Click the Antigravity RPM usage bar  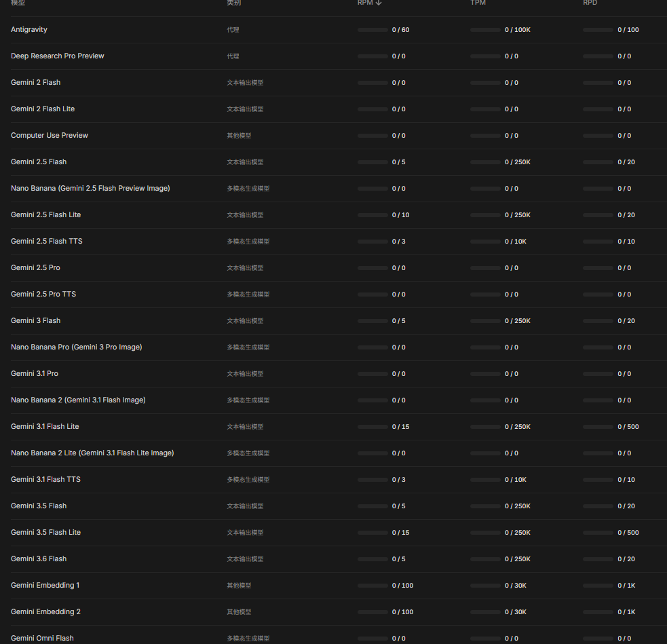tap(373, 30)
